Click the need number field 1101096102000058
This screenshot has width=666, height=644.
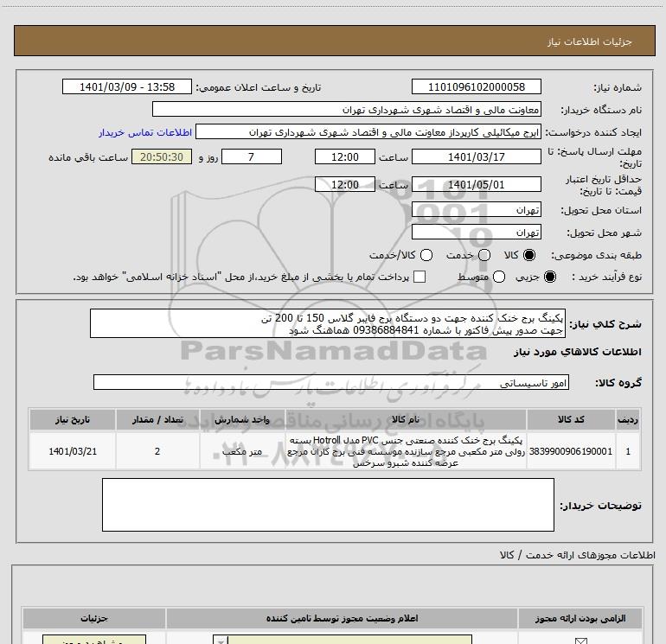pos(476,86)
